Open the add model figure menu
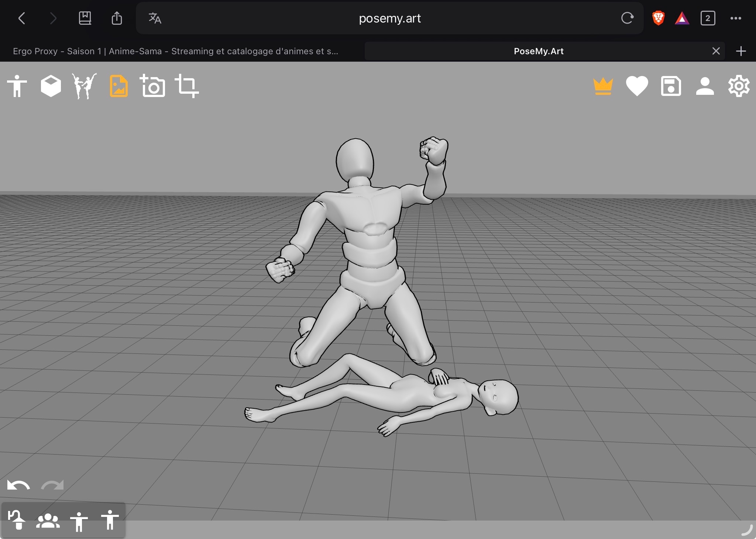The width and height of the screenshot is (756, 539). 17,86
